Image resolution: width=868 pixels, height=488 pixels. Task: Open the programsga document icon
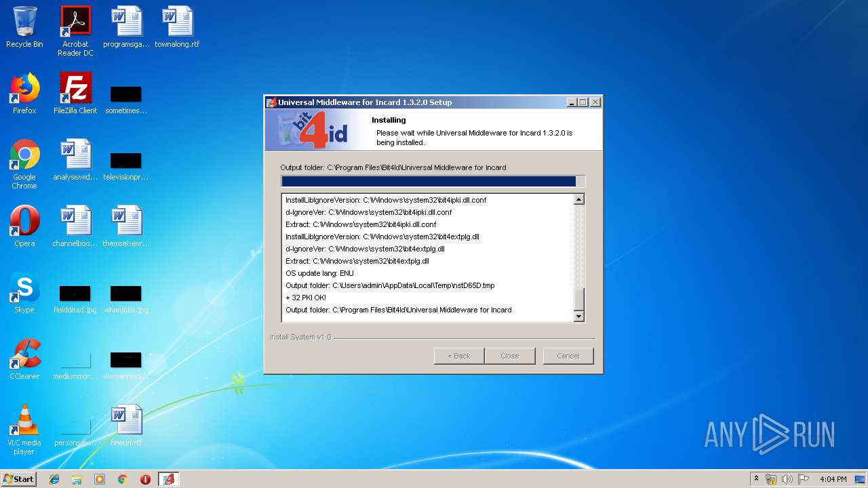coord(126,27)
